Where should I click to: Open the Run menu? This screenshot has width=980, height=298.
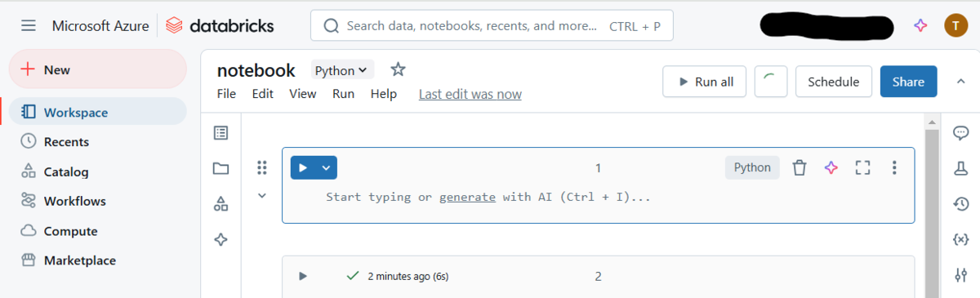(x=343, y=94)
